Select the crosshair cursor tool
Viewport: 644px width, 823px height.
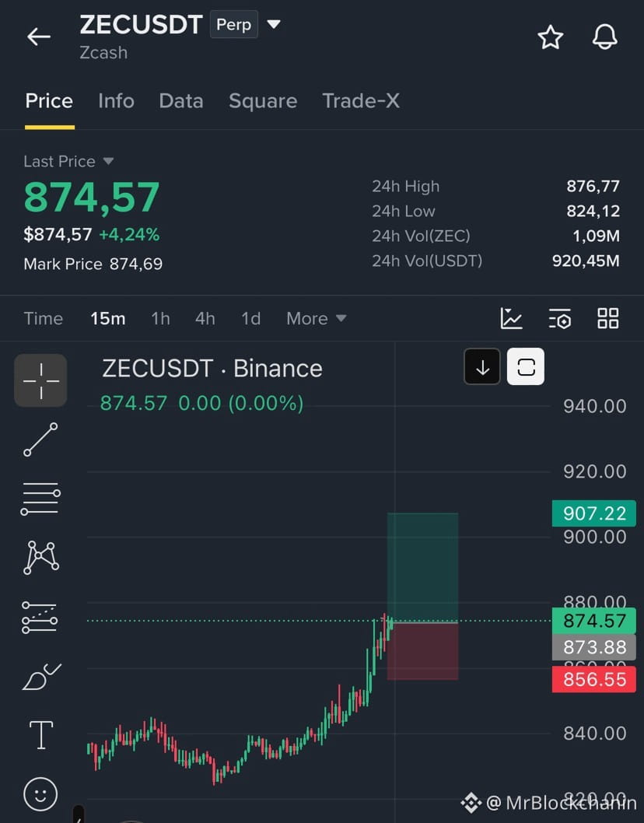40,380
